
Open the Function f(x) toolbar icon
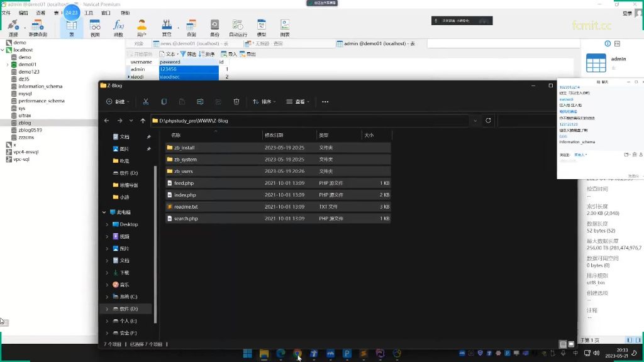tap(118, 28)
